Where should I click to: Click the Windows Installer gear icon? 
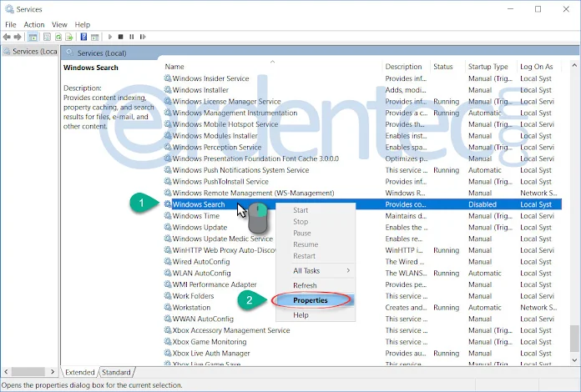coord(168,89)
